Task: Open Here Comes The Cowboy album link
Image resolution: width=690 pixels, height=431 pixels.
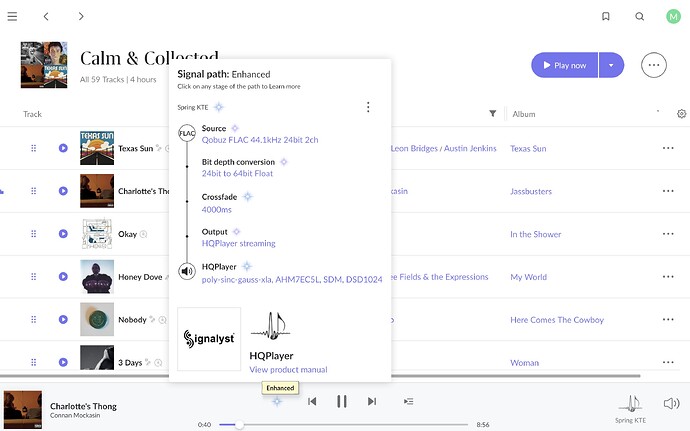Action: pos(557,320)
